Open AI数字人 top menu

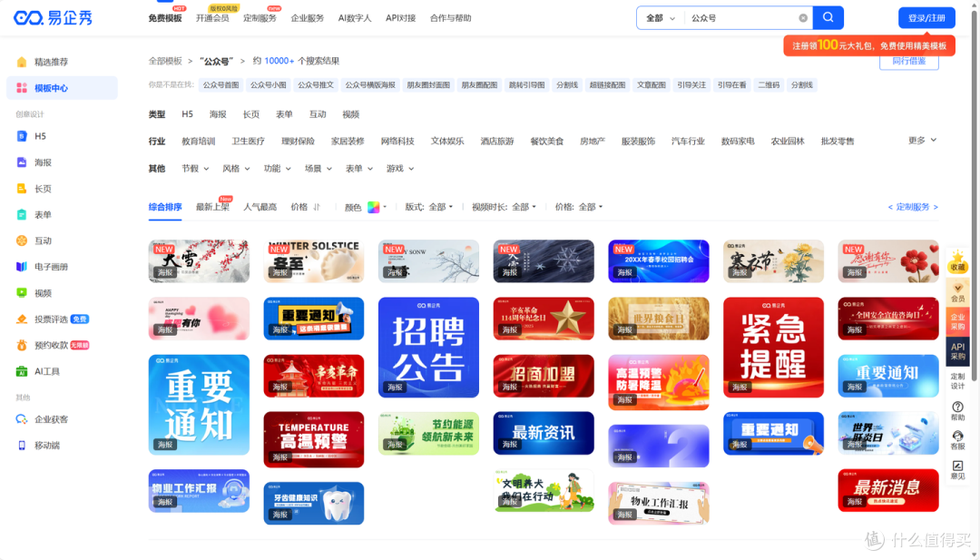355,18
